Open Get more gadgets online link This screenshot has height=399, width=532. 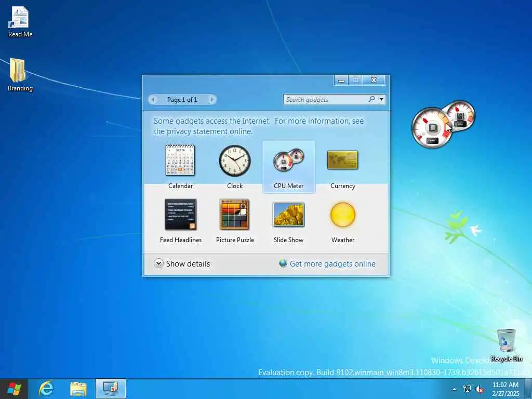[332, 263]
